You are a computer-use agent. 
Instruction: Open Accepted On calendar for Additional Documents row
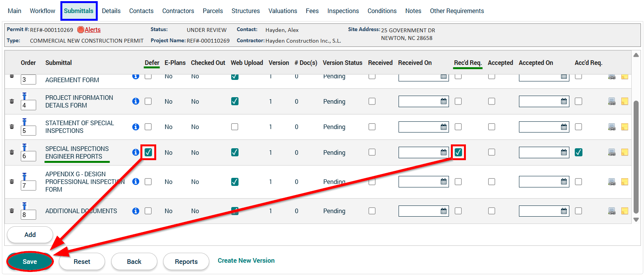(564, 211)
